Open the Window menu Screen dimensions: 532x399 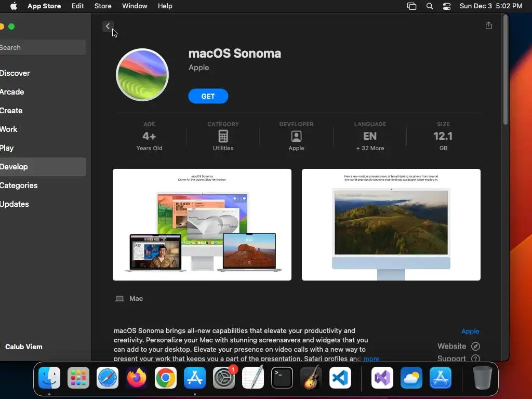click(135, 6)
